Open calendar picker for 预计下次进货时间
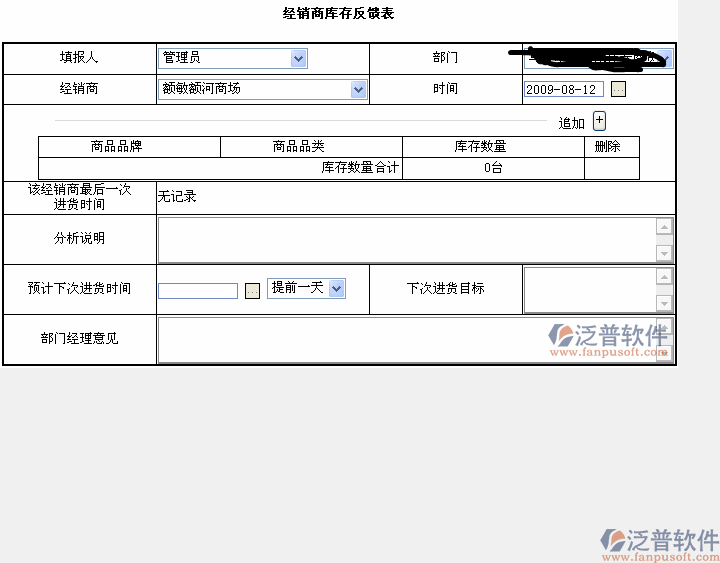 (252, 290)
